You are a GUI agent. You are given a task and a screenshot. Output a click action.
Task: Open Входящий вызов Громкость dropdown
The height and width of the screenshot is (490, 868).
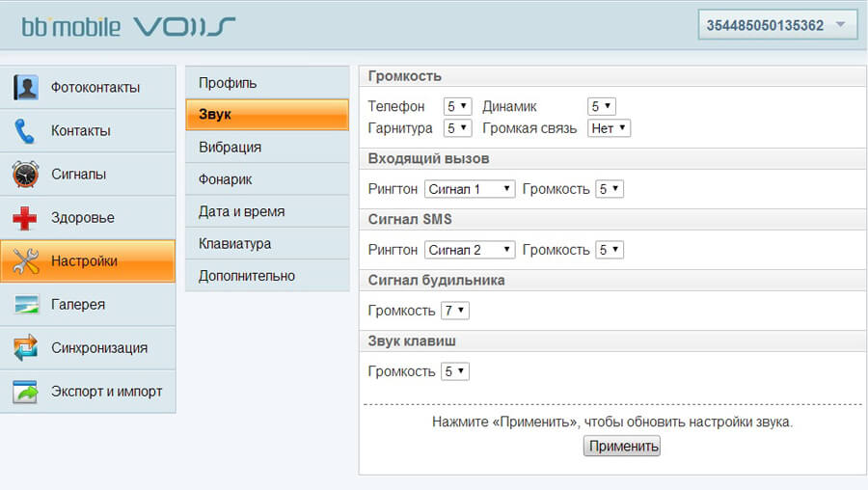pyautogui.click(x=609, y=189)
